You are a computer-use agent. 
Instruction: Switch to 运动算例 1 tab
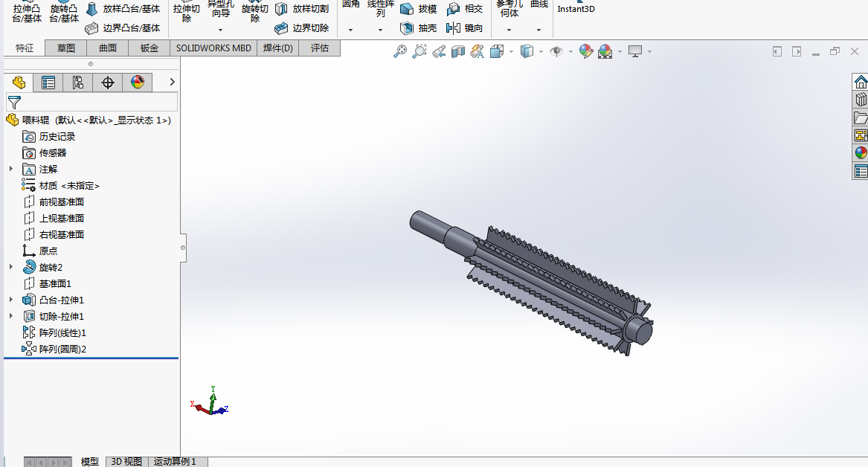point(175,462)
